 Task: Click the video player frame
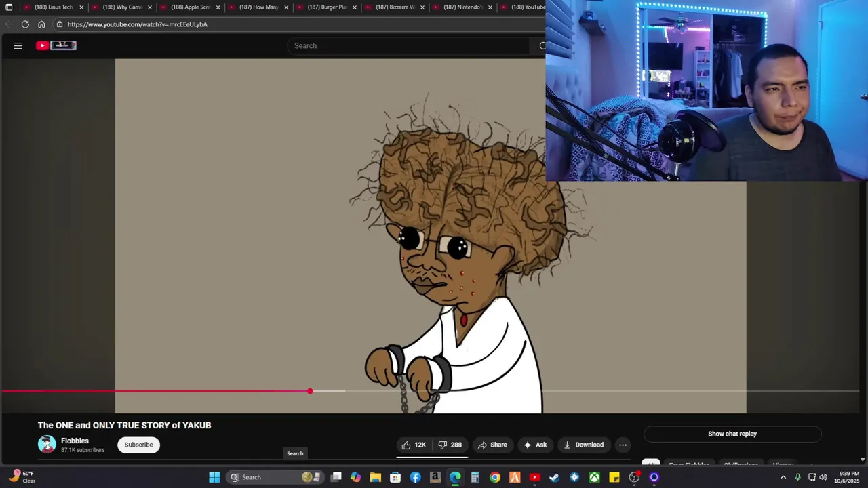point(431,236)
